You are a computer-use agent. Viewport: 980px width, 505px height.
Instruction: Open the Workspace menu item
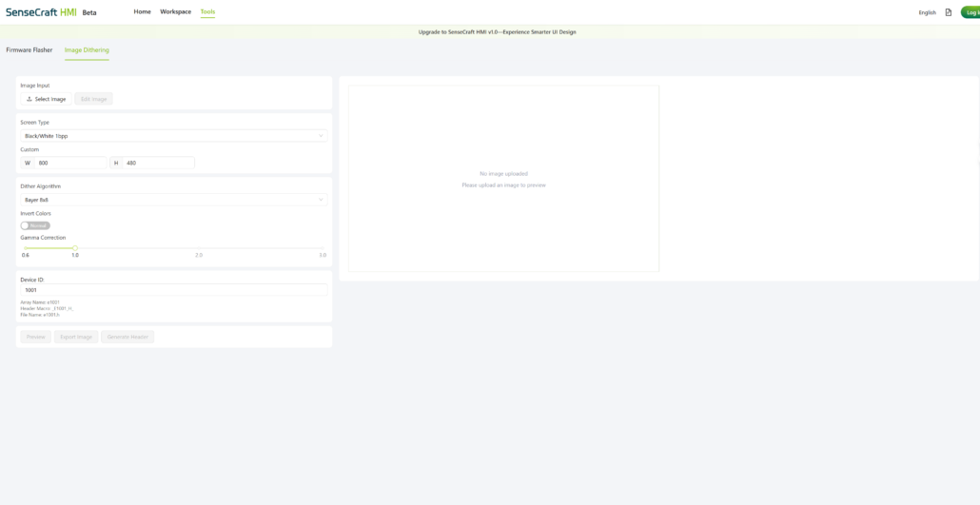[175, 11]
